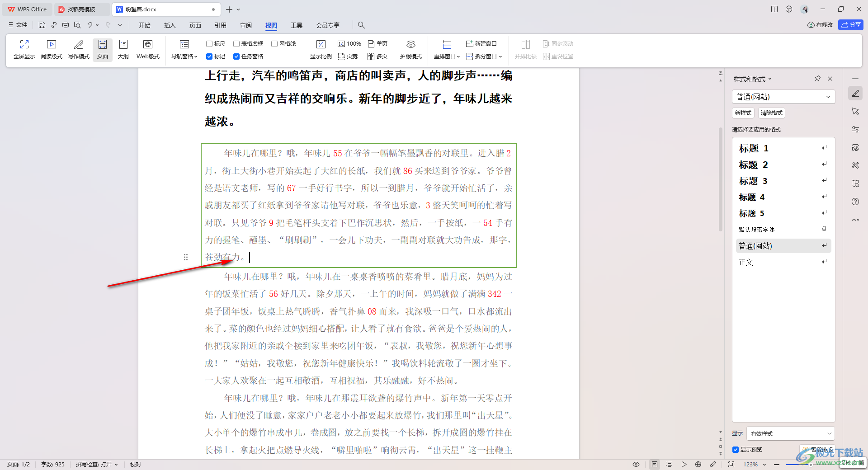
Task: Click the globe web view status icon
Action: (x=698, y=464)
